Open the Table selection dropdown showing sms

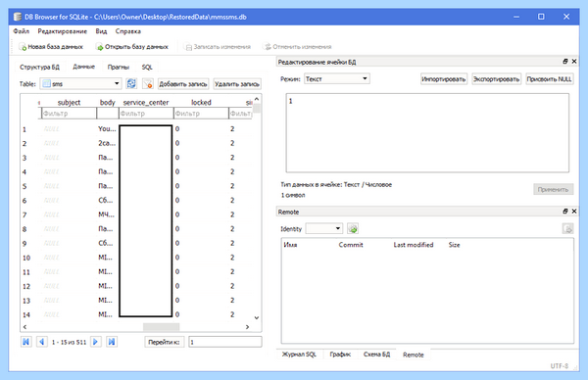coord(80,83)
